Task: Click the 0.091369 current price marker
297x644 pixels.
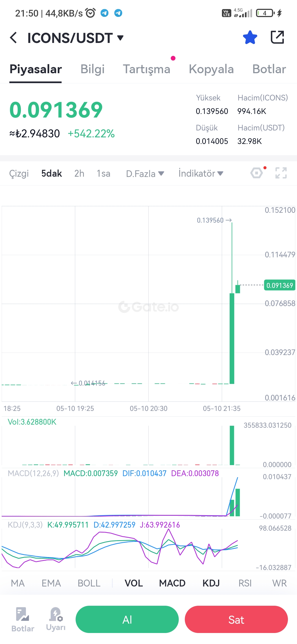Action: 280,285
